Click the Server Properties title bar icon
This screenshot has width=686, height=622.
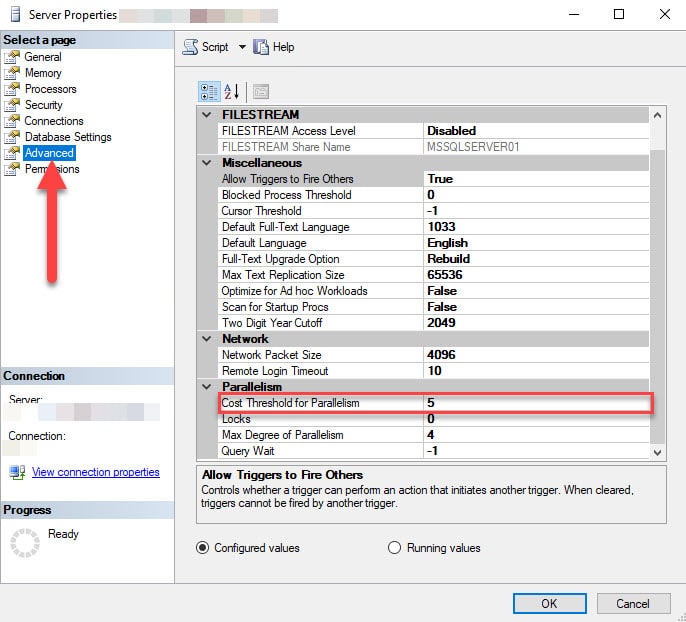click(15, 14)
